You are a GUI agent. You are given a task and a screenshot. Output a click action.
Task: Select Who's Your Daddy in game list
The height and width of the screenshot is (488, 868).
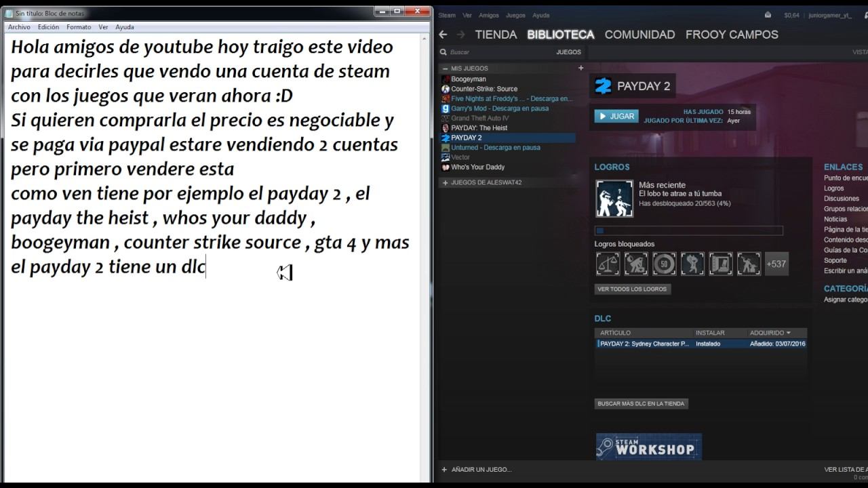pos(478,167)
